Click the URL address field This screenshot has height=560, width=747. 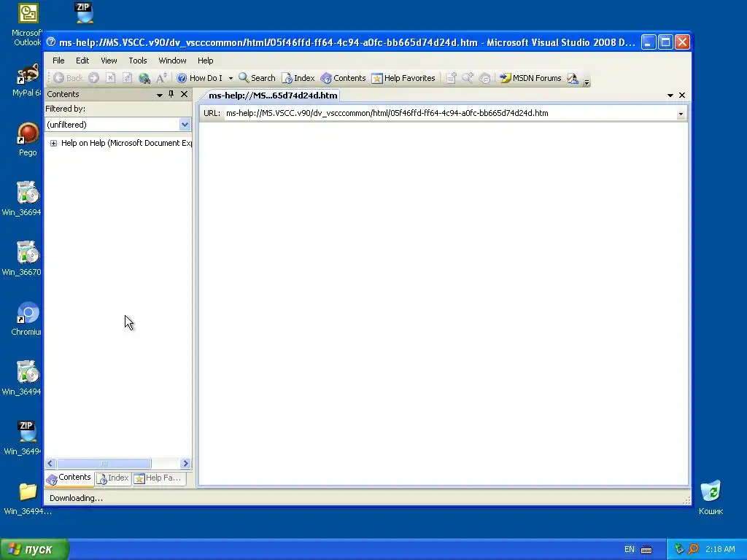[450, 113]
